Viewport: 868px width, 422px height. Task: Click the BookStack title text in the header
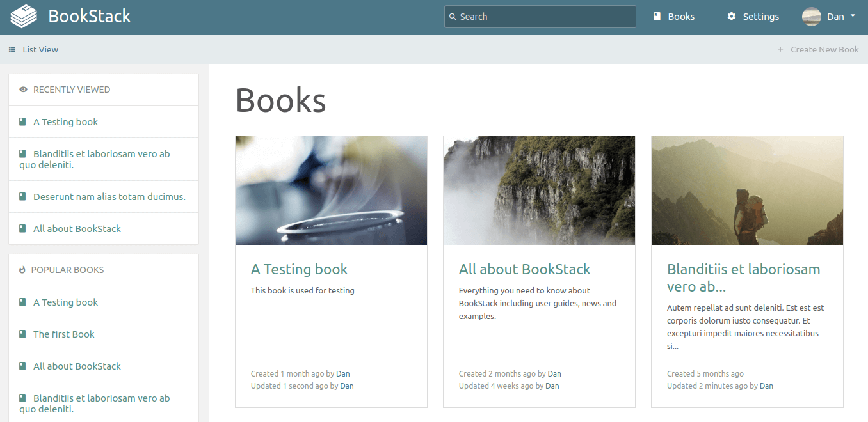(x=90, y=17)
